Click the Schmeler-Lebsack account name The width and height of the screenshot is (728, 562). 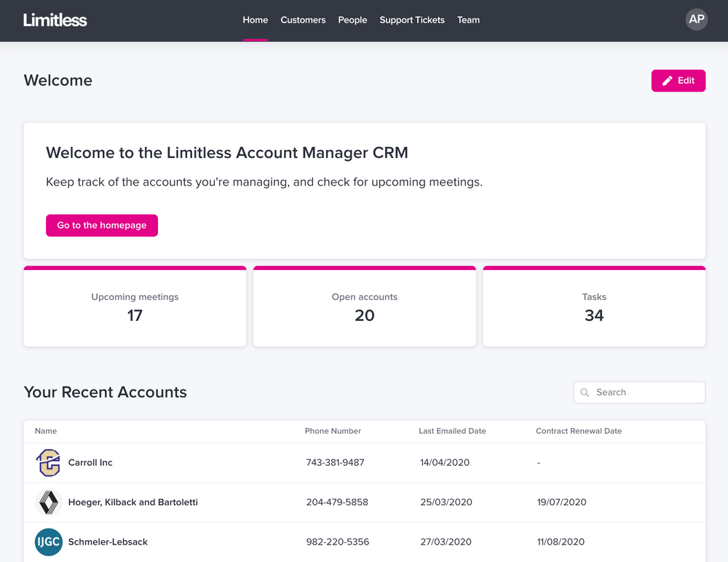click(108, 542)
